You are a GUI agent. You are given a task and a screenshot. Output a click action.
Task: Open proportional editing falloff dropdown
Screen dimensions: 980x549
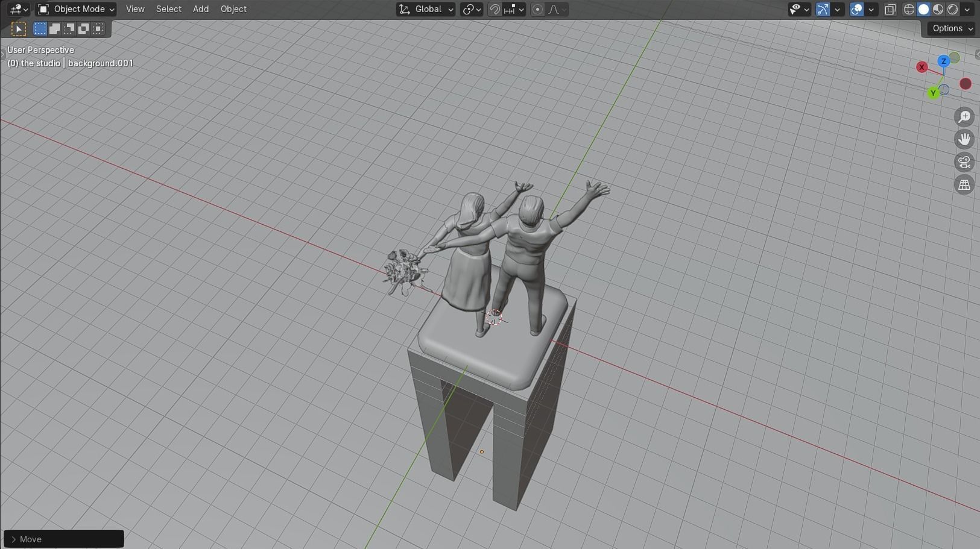click(x=557, y=9)
